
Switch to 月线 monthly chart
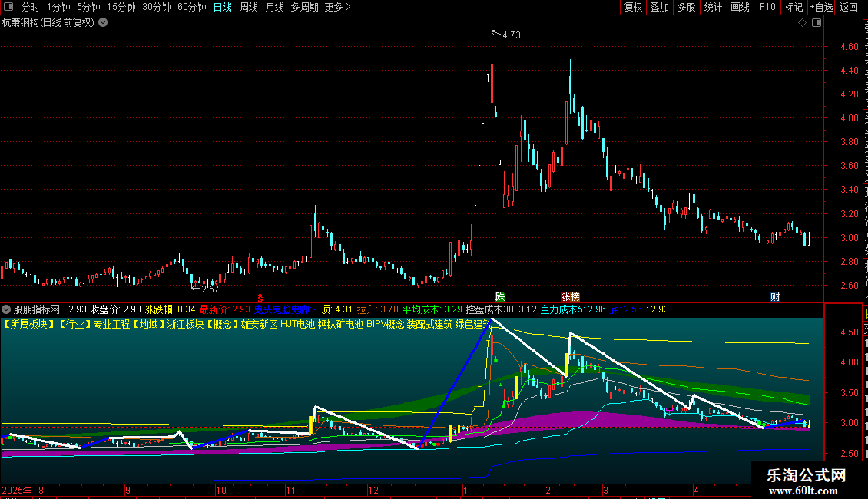coord(274,7)
